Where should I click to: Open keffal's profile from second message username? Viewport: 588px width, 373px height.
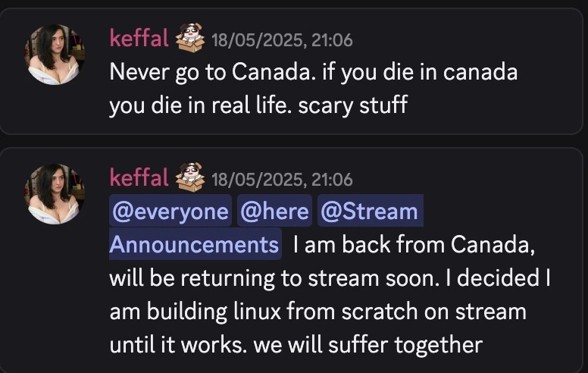(x=139, y=178)
